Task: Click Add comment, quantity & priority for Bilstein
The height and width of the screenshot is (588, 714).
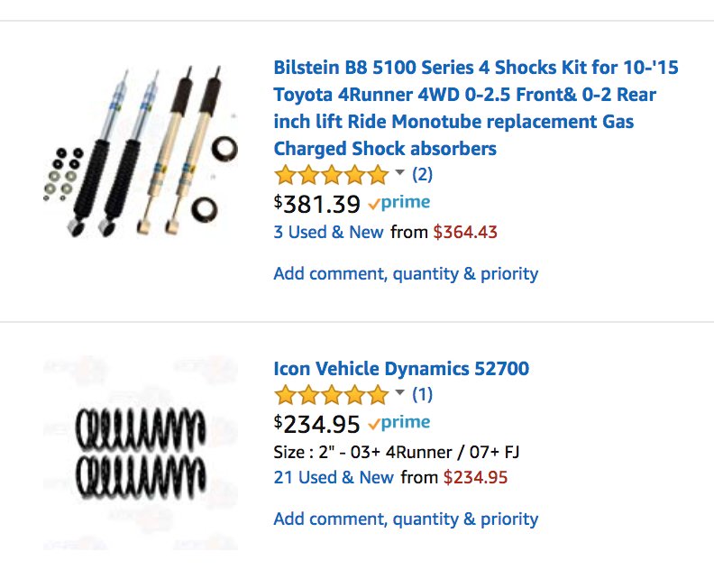Action: click(406, 274)
